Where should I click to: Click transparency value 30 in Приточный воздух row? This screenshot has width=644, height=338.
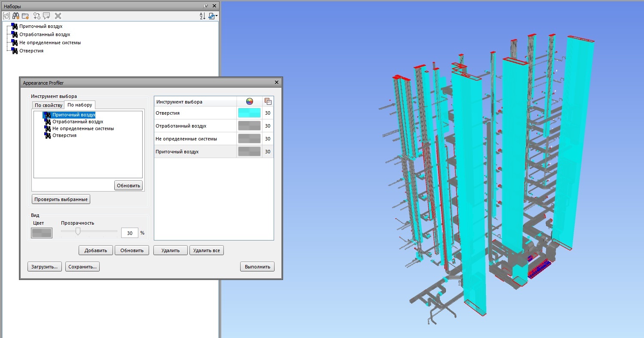point(268,152)
